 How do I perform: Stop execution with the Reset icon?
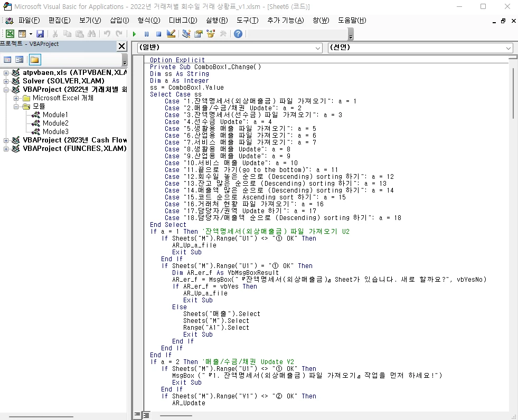pos(158,34)
